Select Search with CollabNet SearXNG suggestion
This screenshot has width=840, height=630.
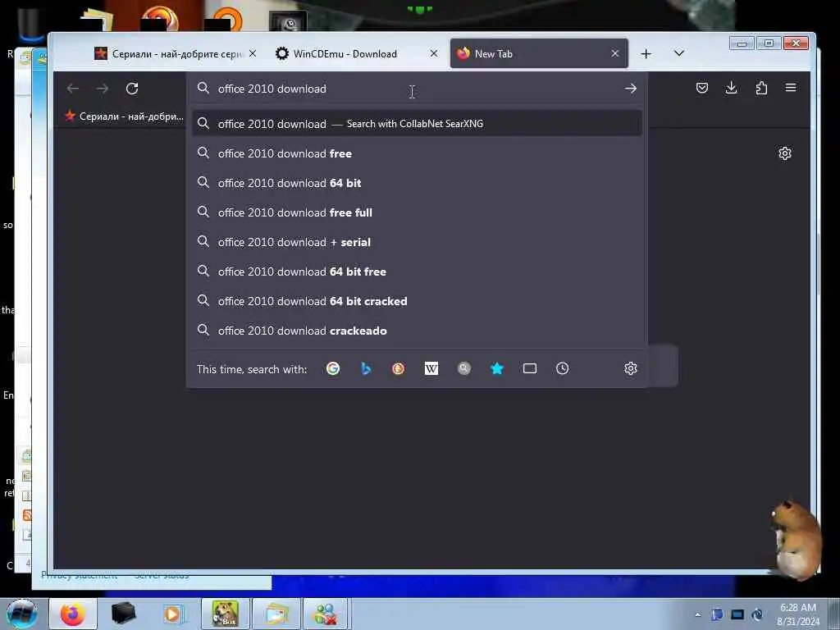[417, 124]
